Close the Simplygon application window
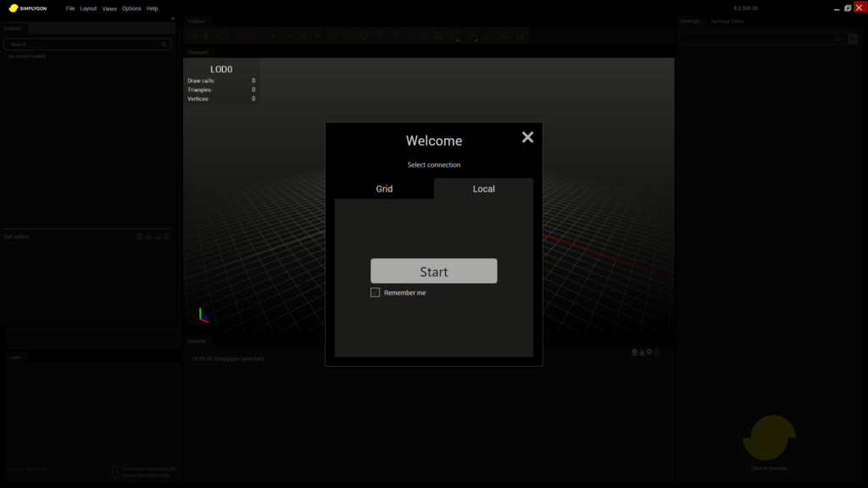 [860, 8]
